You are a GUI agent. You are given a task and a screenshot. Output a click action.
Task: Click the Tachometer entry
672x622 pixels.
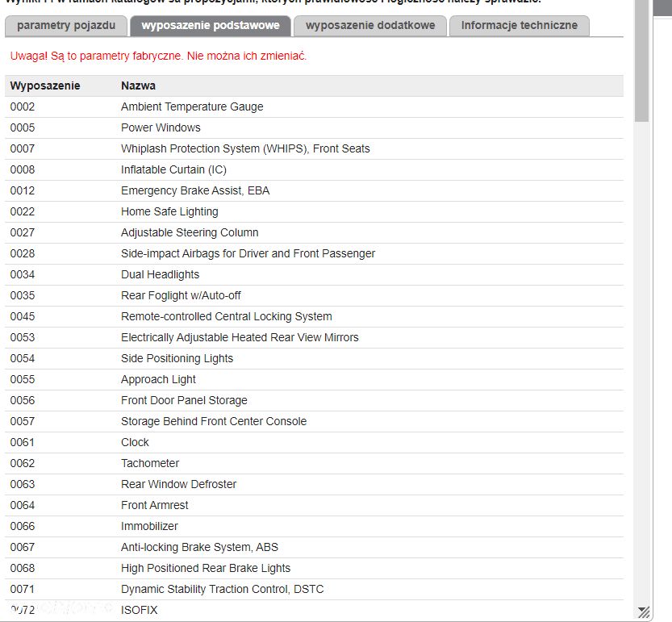[150, 464]
